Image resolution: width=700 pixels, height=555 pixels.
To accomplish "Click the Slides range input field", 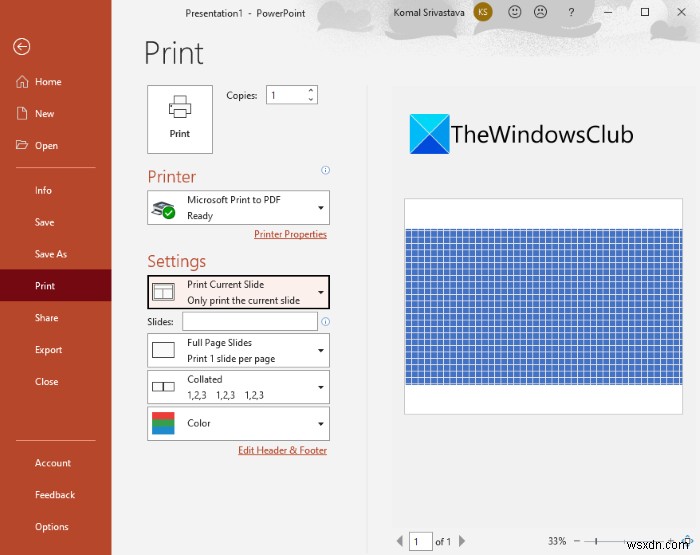I will [250, 321].
